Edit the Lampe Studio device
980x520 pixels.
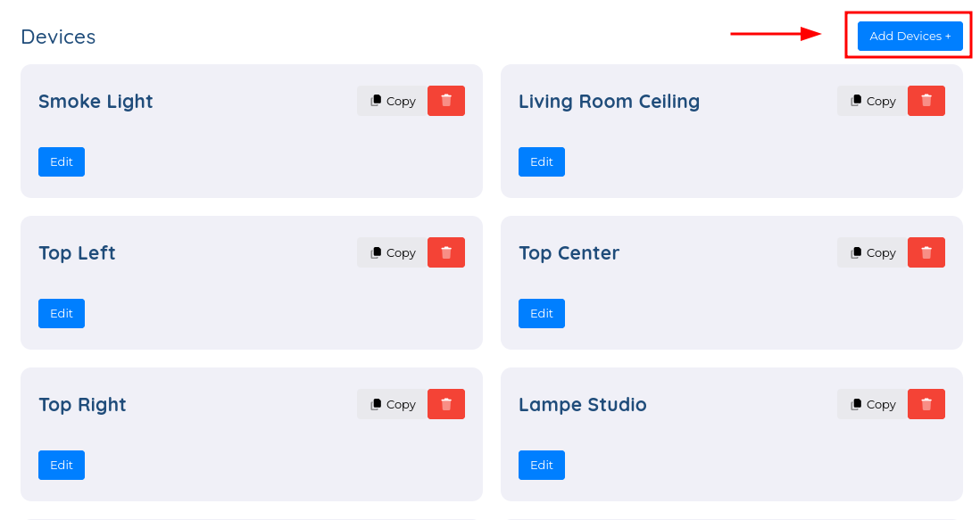coord(541,465)
